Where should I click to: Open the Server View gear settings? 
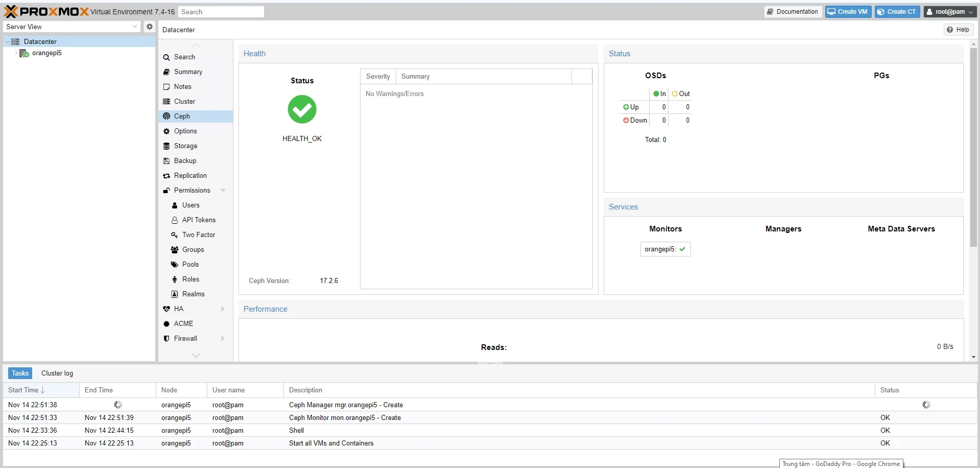(x=149, y=27)
